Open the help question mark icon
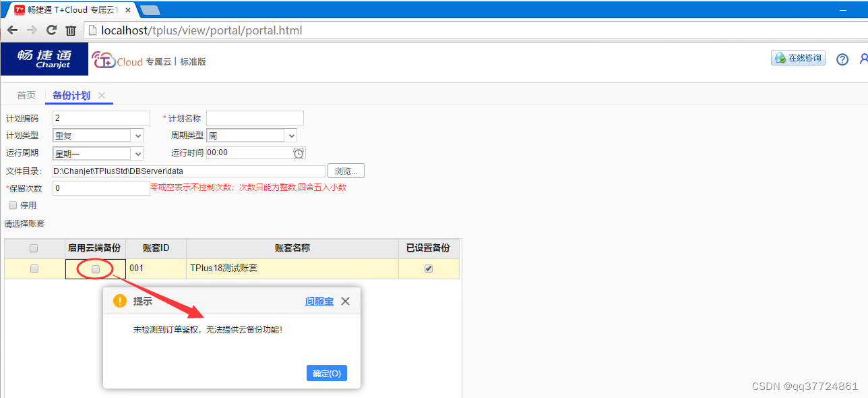 (x=842, y=59)
